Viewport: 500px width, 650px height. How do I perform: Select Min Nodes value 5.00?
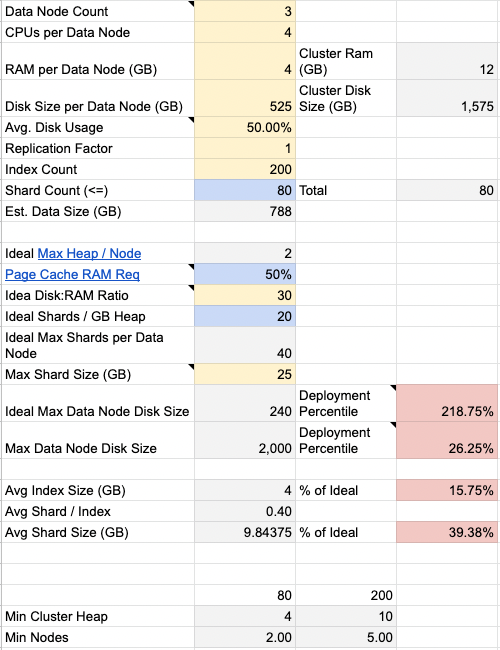pos(346,637)
